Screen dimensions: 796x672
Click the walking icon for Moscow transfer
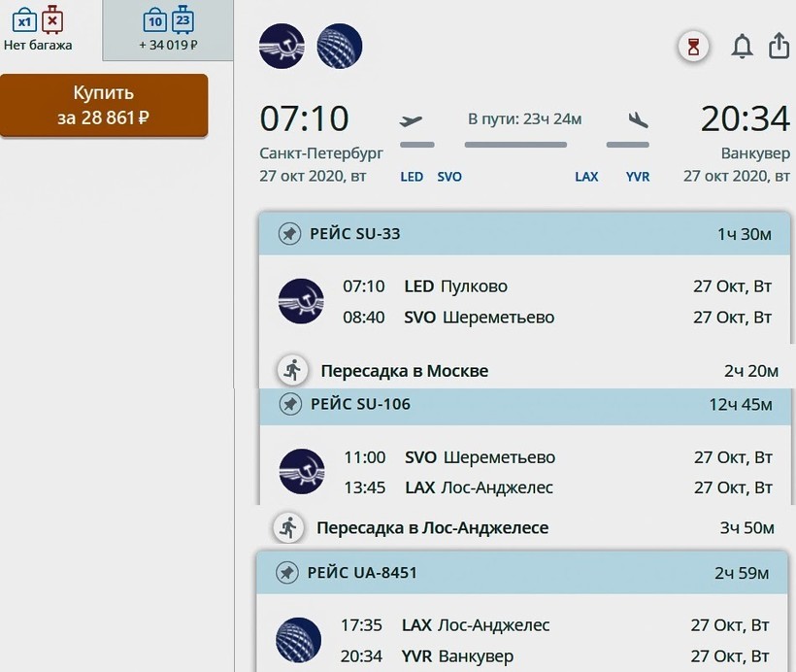click(x=291, y=370)
